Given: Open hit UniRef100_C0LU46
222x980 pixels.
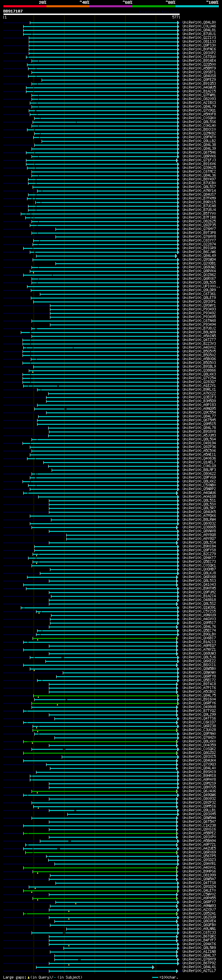Looking at the screenshot, I should coord(199,26).
